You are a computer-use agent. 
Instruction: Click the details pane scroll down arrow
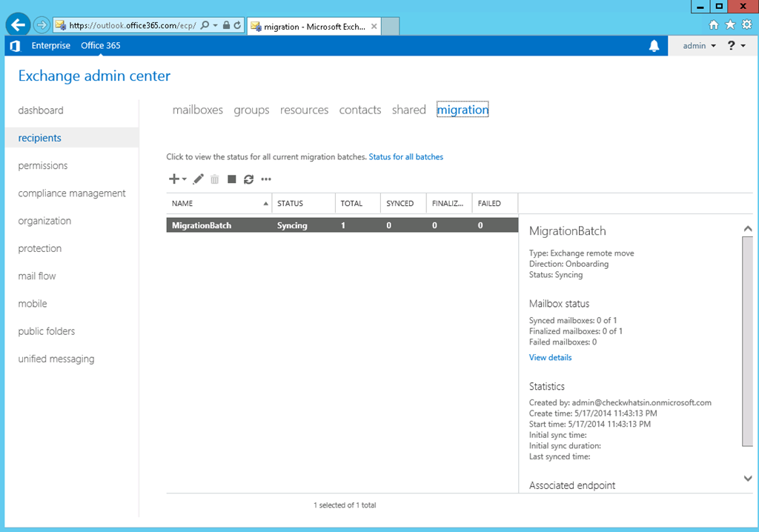[x=748, y=479]
